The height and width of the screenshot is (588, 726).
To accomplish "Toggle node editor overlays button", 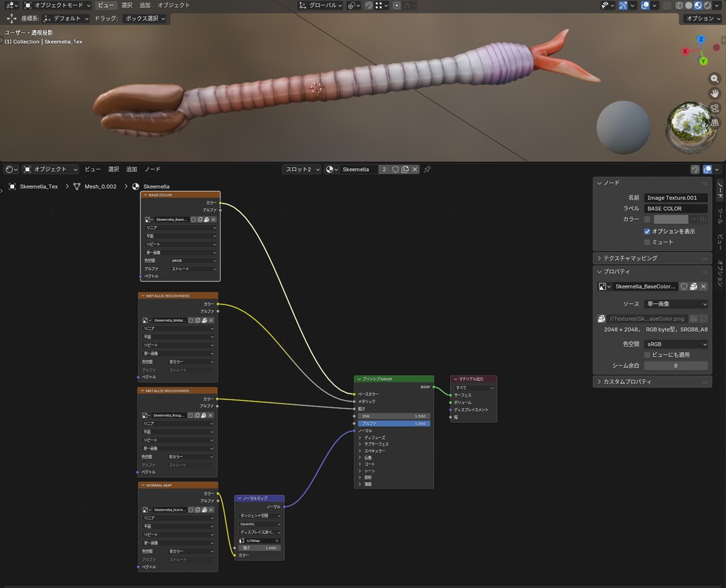I will pyautogui.click(x=707, y=169).
